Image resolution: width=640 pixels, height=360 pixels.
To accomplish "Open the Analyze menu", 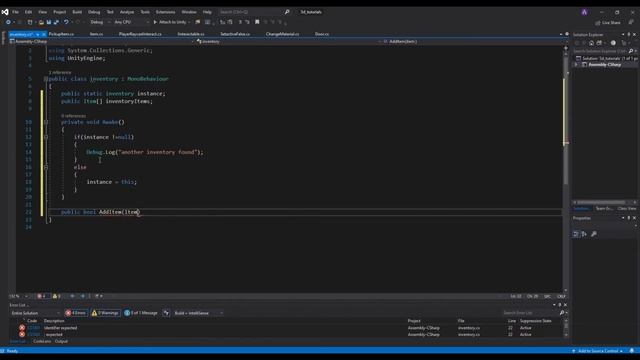I will pos(127,12).
